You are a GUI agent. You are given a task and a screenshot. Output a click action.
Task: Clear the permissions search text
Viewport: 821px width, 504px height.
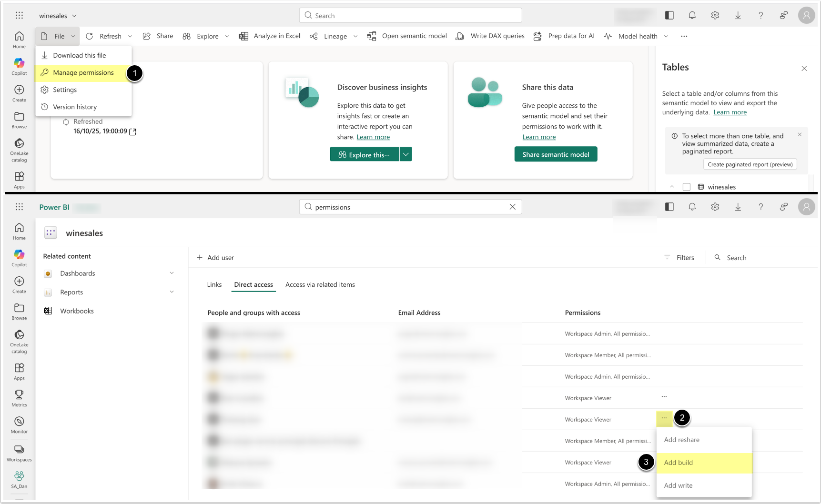click(x=513, y=207)
